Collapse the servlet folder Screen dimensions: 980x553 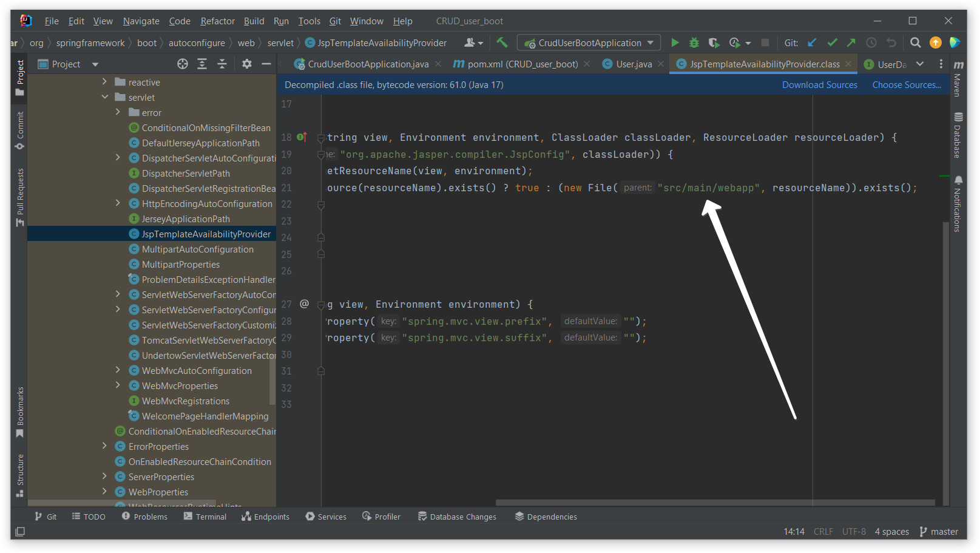[105, 97]
